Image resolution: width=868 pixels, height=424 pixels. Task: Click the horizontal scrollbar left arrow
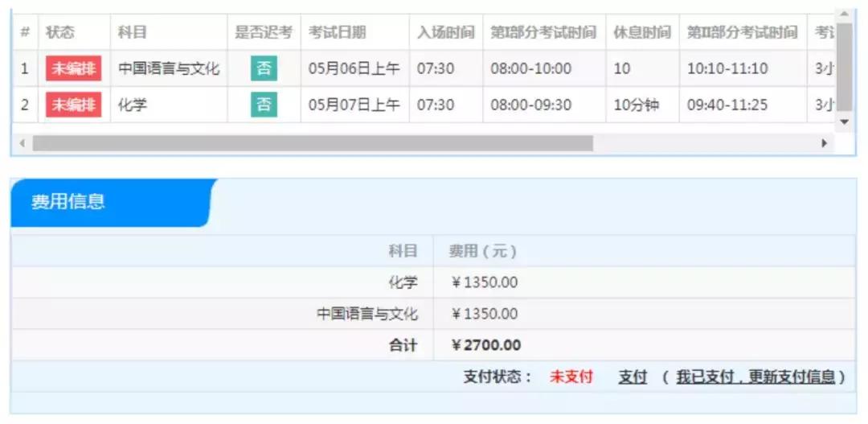click(23, 143)
